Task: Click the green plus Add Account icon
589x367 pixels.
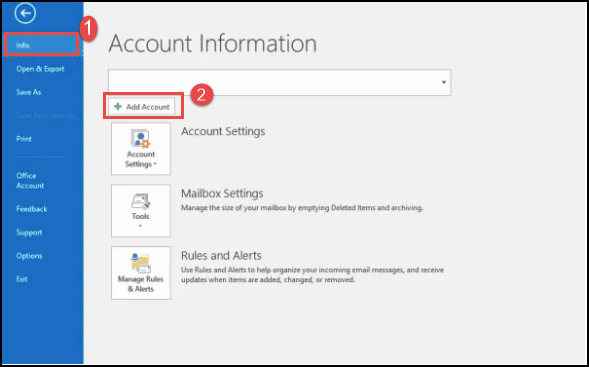Action: [118, 107]
